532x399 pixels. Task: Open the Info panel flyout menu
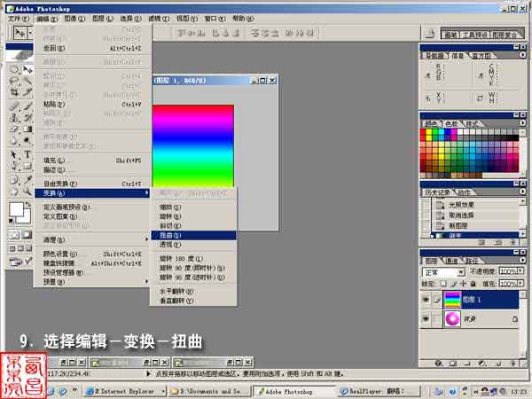[522, 55]
